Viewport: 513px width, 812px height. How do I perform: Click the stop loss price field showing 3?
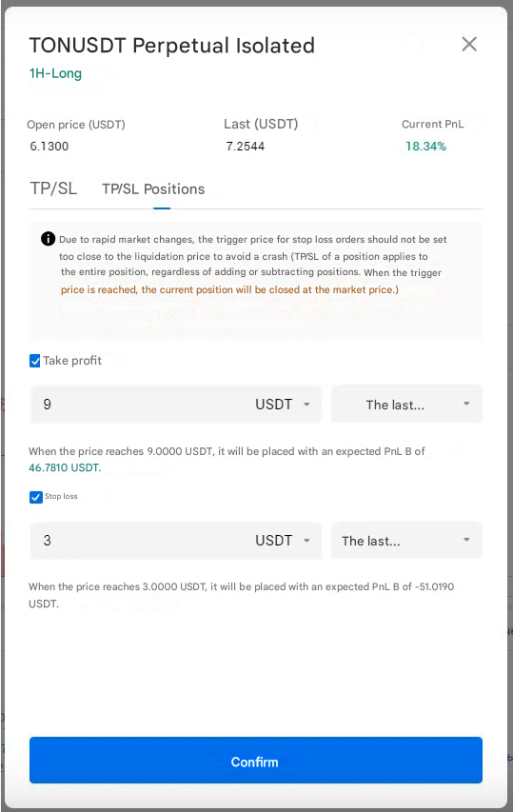tap(140, 541)
